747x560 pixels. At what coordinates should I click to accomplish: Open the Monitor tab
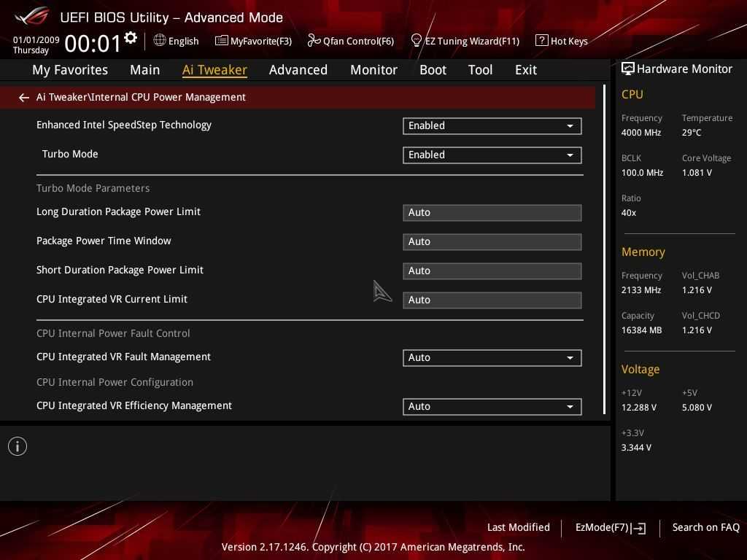(x=373, y=70)
